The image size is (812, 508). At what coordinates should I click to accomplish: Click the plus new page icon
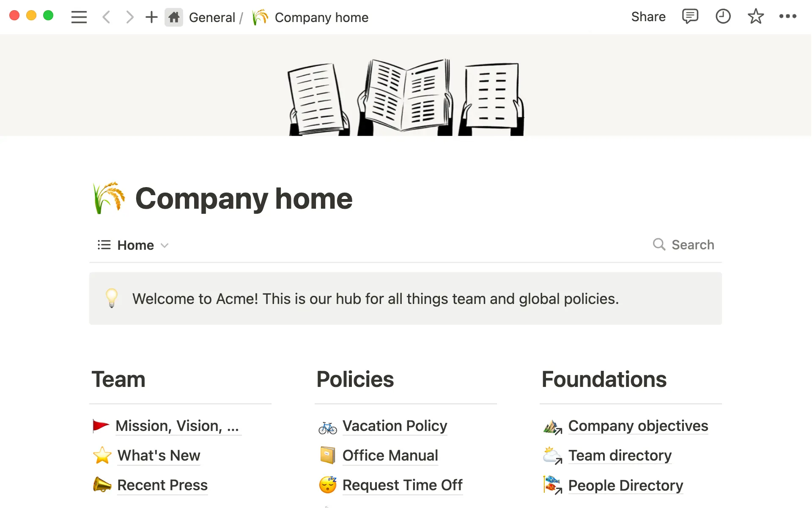(x=151, y=17)
